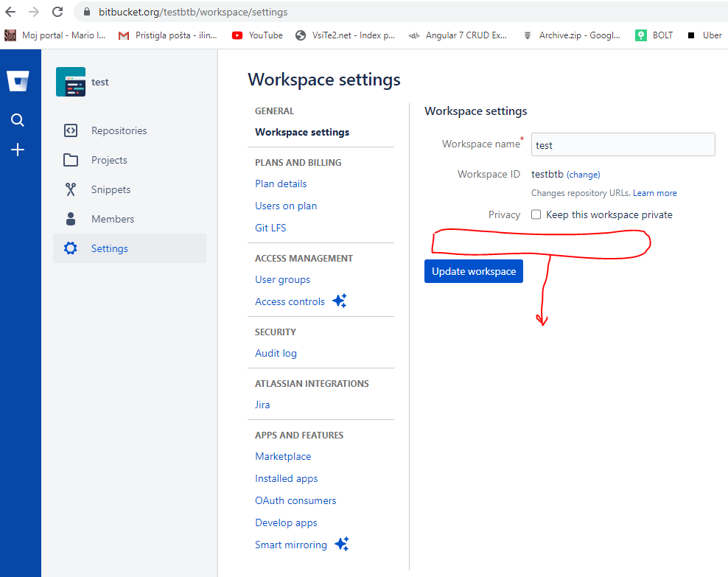Click the testbtb Workspace ID value
This screenshot has height=577, width=728.
547,174
